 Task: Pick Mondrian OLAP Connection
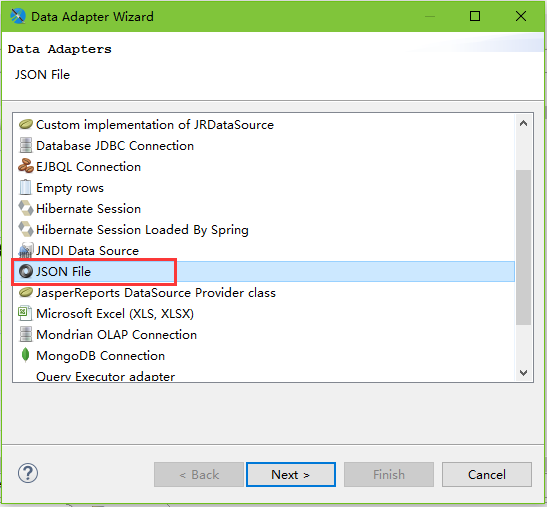[116, 334]
